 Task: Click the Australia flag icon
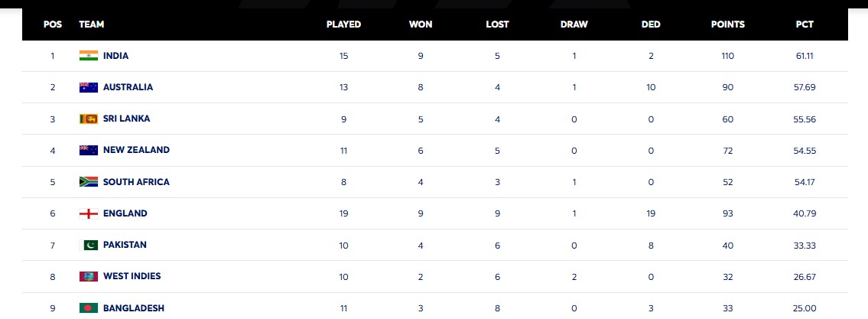(x=89, y=87)
